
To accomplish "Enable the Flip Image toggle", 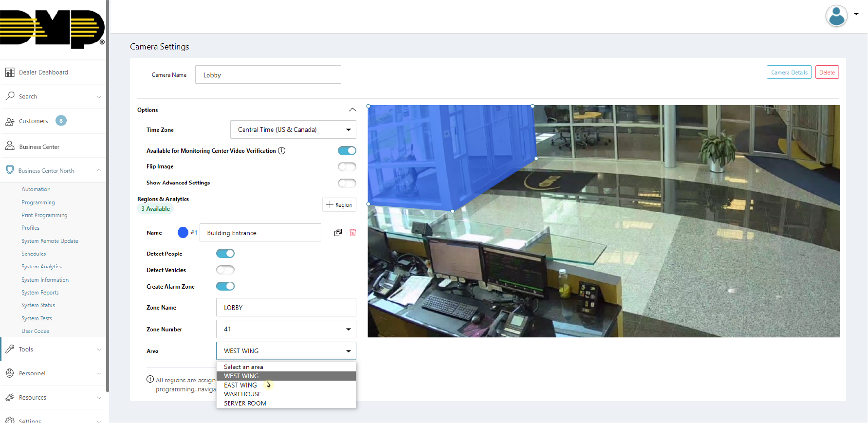I will [x=347, y=167].
